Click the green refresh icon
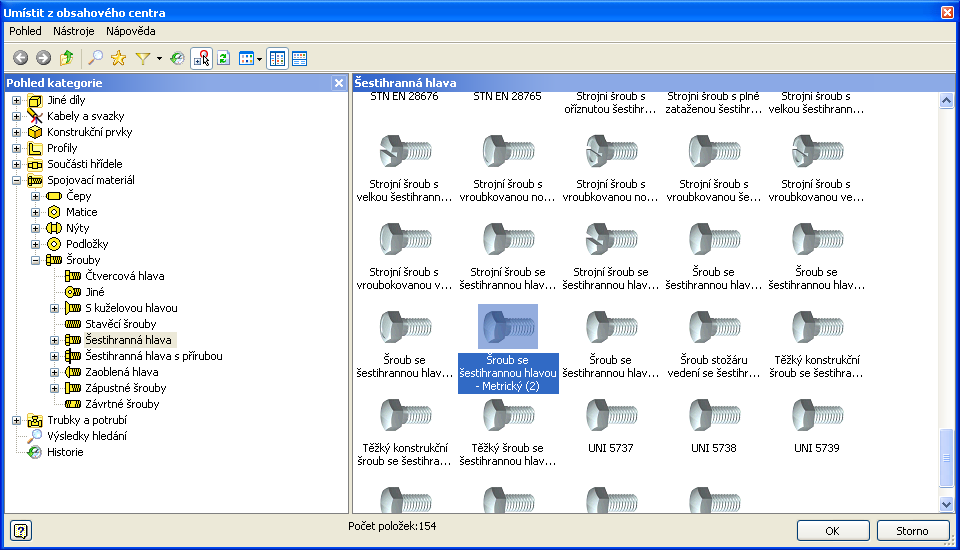This screenshot has width=960, height=550. pos(224,58)
